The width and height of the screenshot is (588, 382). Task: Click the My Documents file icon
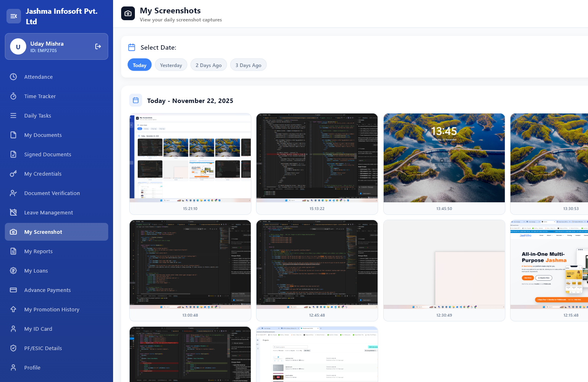point(13,135)
